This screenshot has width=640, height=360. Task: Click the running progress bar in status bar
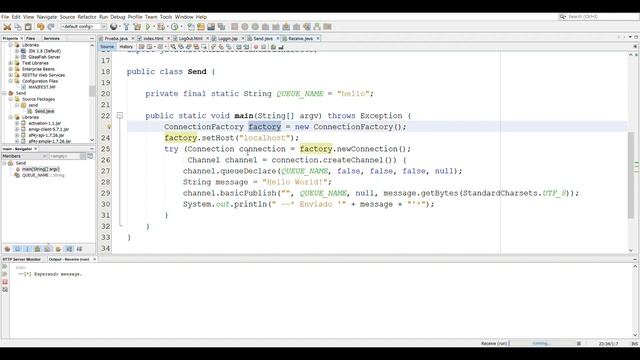542,344
